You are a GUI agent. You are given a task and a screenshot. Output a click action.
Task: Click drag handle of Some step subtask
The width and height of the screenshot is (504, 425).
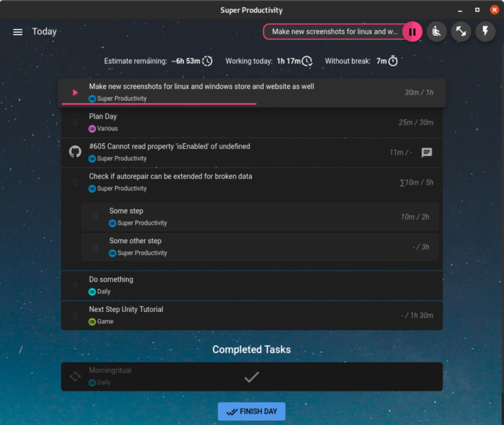(96, 217)
